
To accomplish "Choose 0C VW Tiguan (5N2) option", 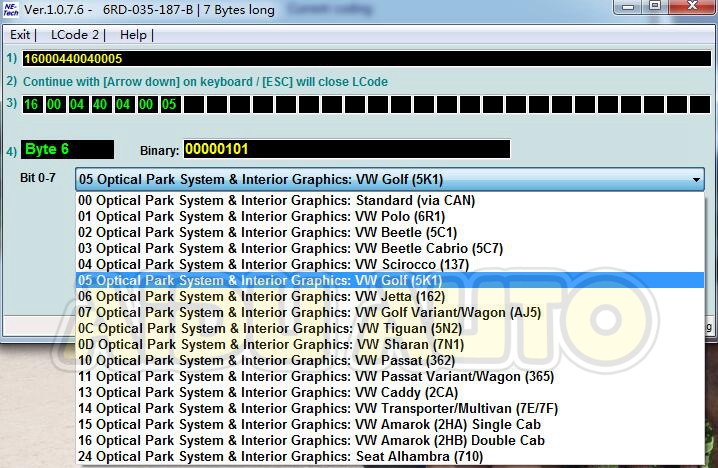I will [390, 329].
